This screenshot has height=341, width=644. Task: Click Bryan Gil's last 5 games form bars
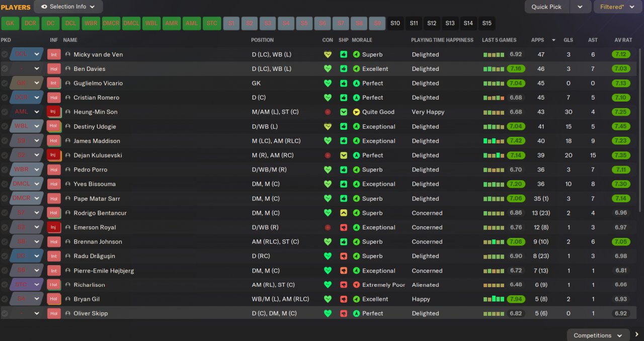coord(494,299)
